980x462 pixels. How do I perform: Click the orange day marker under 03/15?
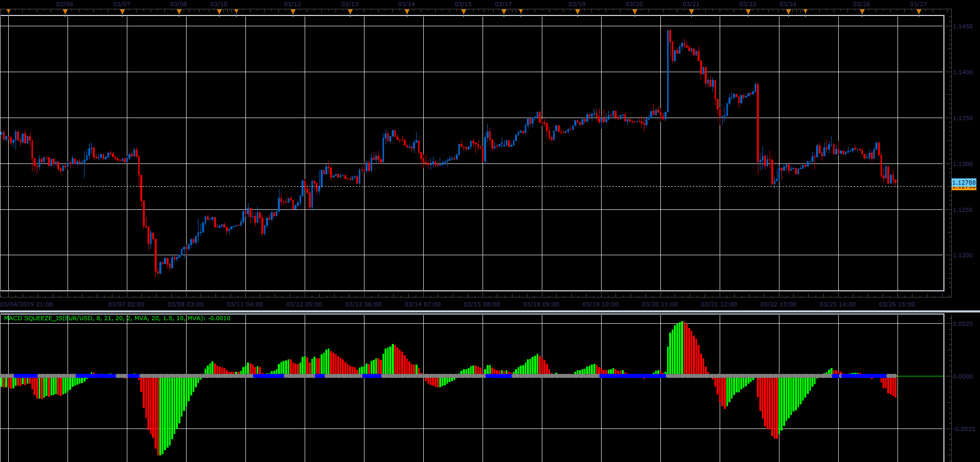[x=463, y=11]
